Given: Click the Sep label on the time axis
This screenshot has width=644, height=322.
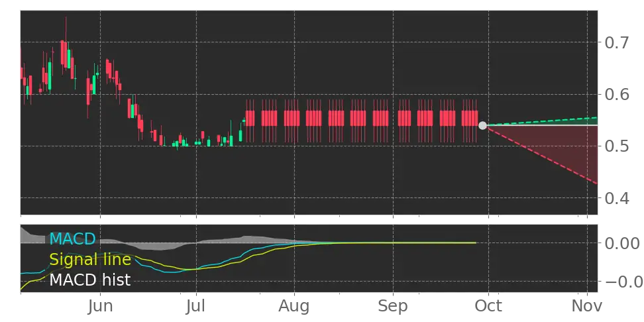Looking at the screenshot, I should (392, 306).
